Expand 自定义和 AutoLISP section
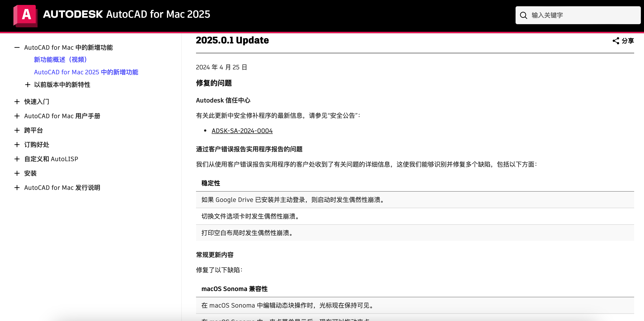The image size is (644, 321). tap(17, 159)
